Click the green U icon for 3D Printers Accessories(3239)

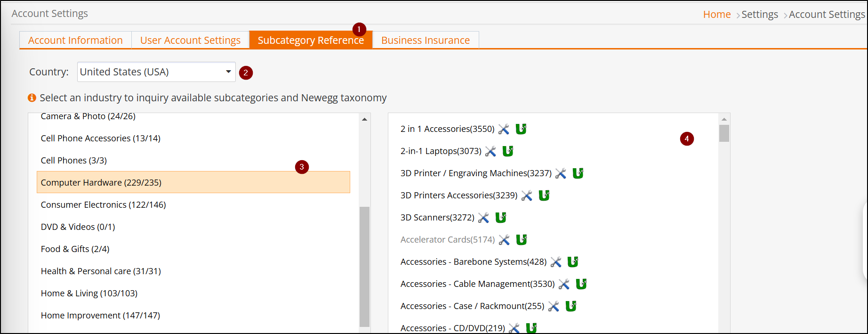click(544, 195)
